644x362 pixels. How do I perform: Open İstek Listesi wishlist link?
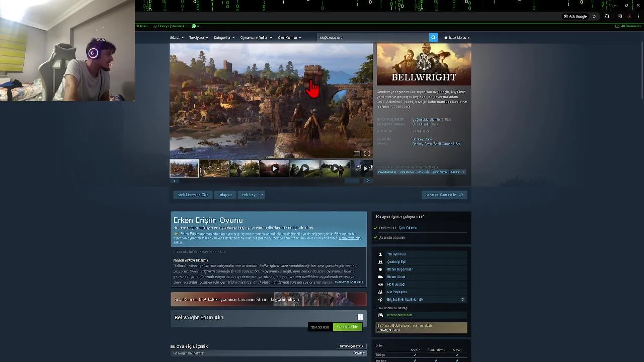pyautogui.click(x=457, y=37)
